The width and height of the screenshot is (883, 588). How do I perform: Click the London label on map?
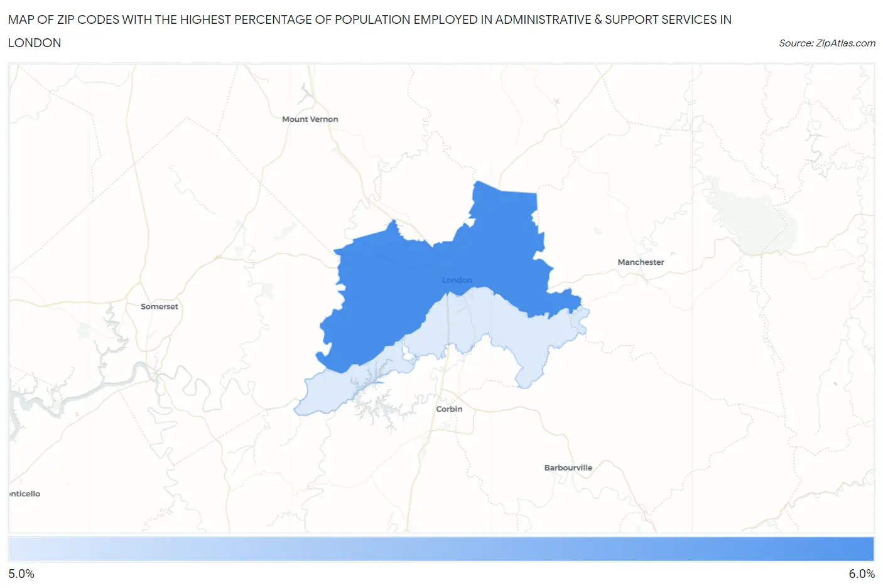click(x=457, y=281)
